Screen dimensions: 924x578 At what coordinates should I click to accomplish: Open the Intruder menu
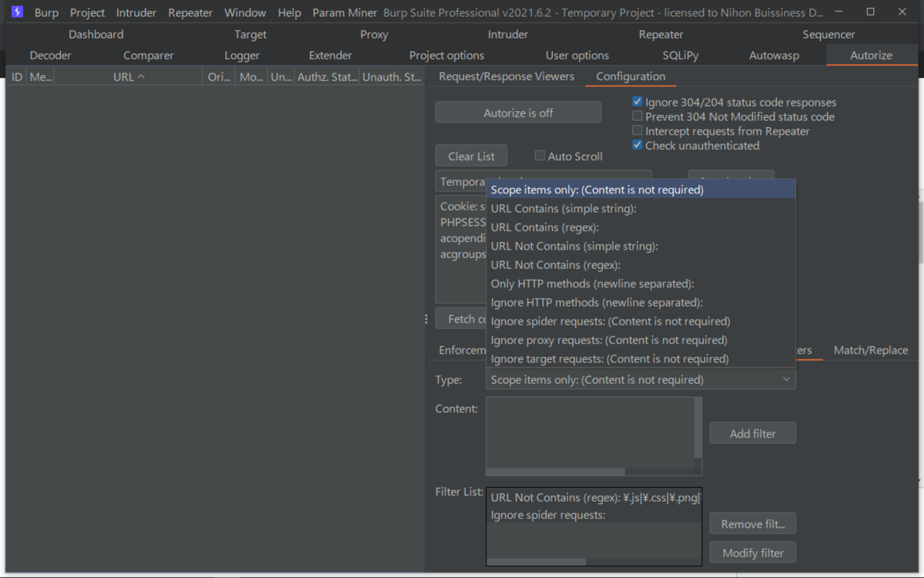[x=136, y=12]
